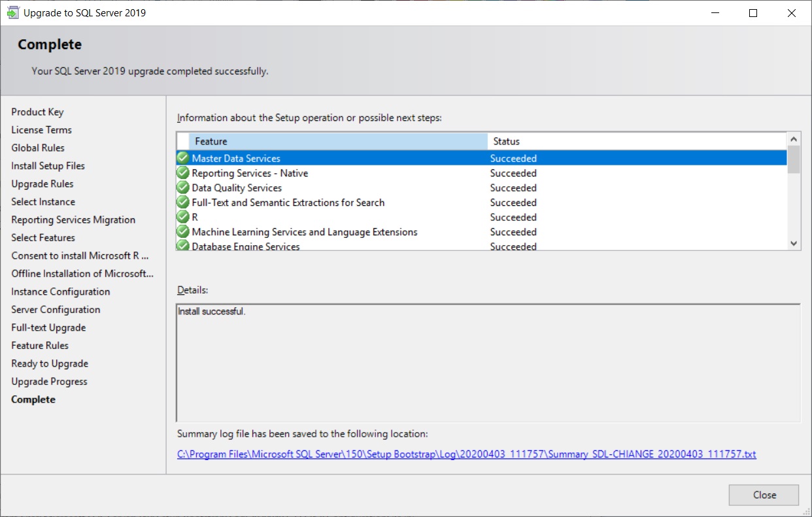Sort by the Feature column header
This screenshot has width=812, height=517.
[338, 141]
